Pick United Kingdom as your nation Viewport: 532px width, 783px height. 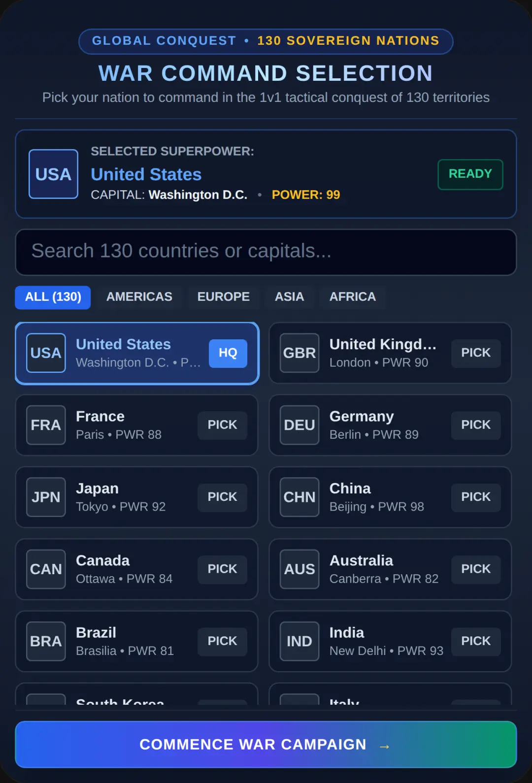tap(476, 353)
